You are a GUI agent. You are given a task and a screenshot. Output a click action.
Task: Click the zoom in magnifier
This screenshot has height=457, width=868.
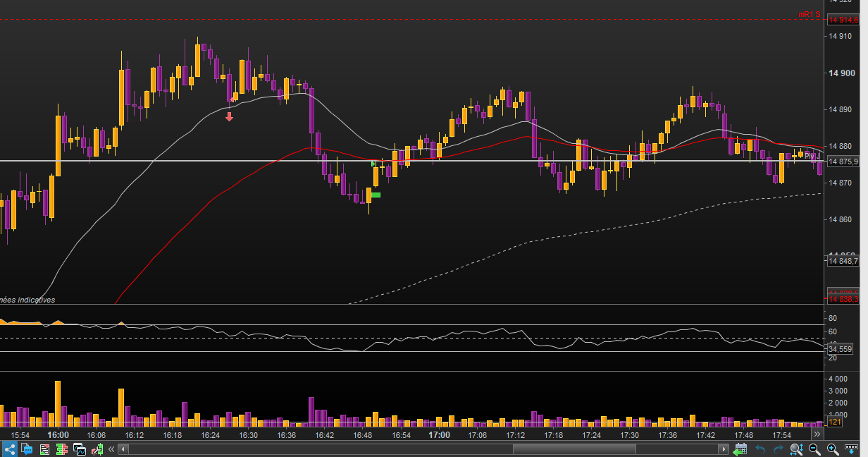(x=833, y=449)
